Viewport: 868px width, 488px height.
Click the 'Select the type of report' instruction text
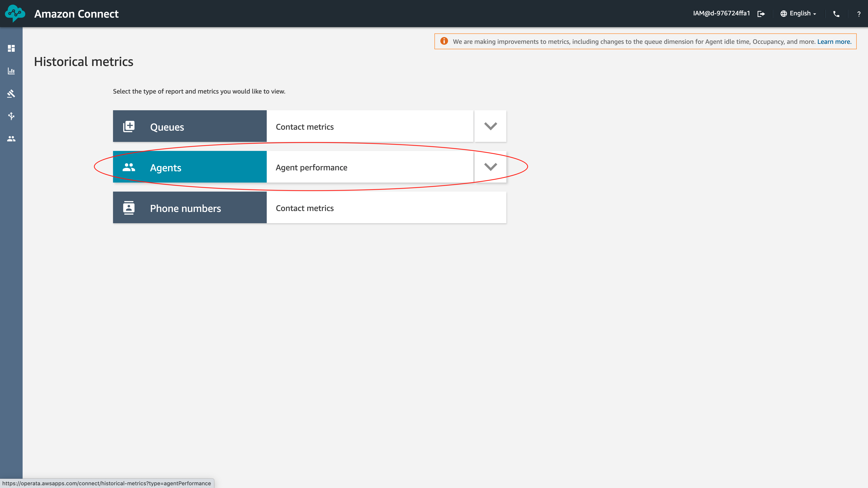pos(199,91)
